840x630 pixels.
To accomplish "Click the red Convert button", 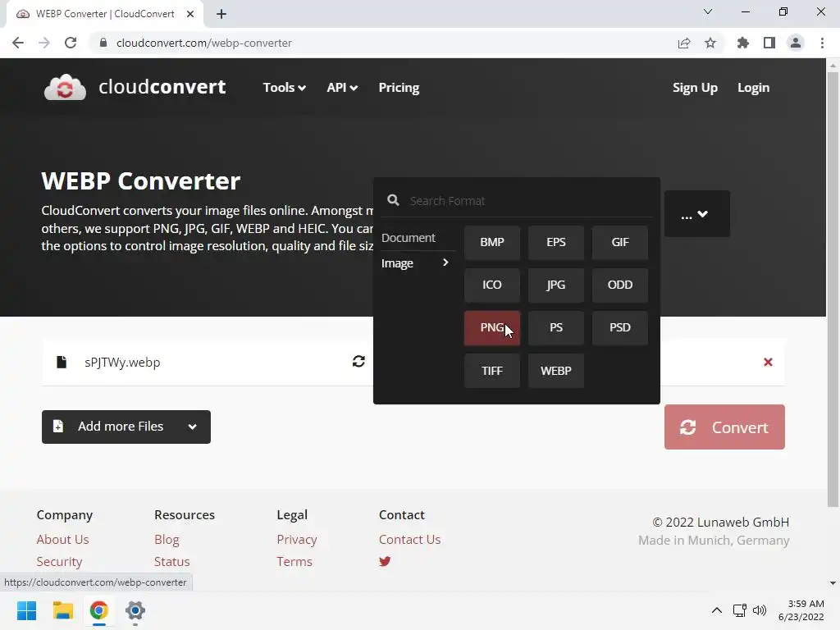I will (x=724, y=427).
